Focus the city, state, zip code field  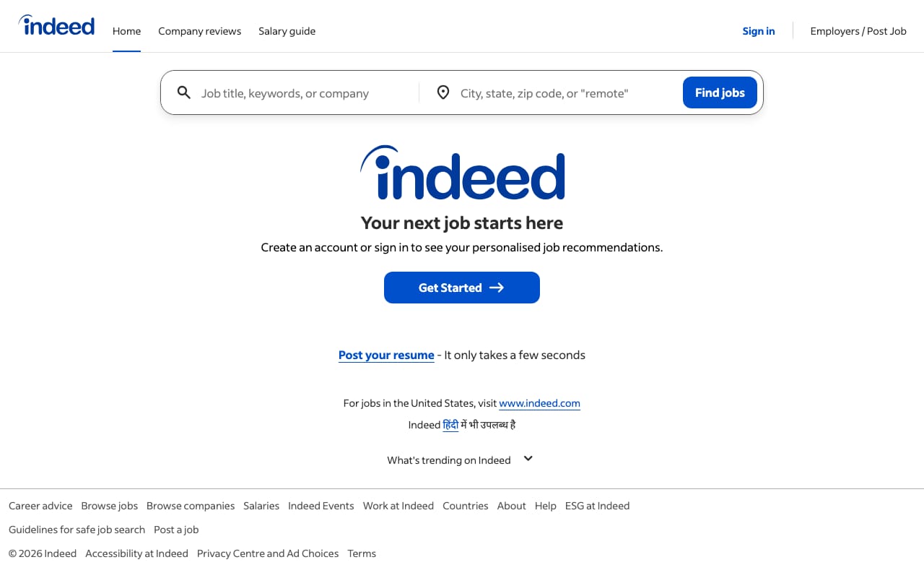click(563, 93)
